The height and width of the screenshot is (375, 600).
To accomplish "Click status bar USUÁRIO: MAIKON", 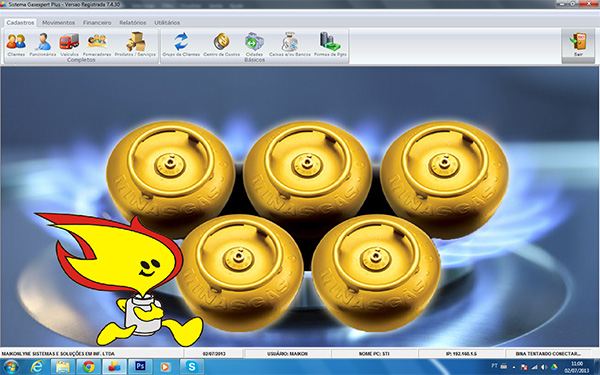I will pyautogui.click(x=287, y=354).
